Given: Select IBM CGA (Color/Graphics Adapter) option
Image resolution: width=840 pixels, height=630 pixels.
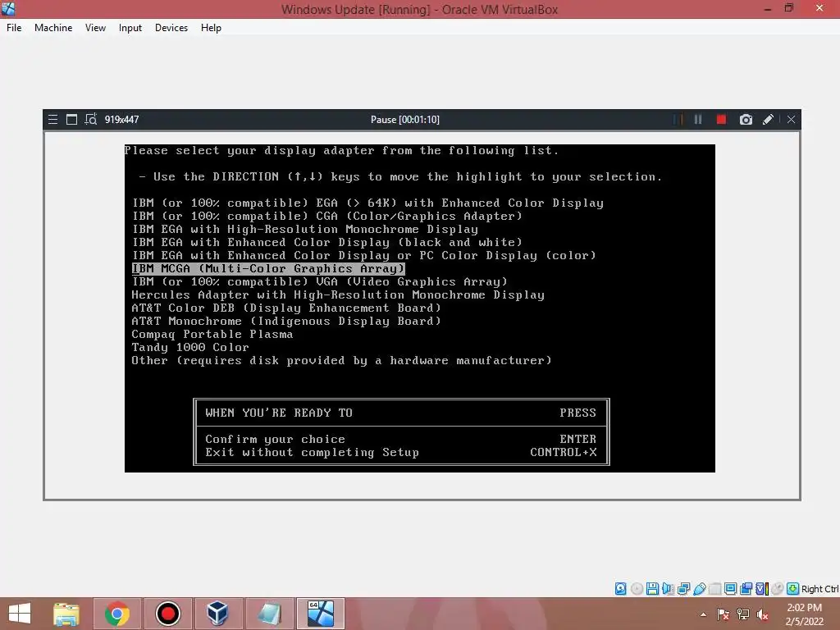Looking at the screenshot, I should [x=326, y=216].
